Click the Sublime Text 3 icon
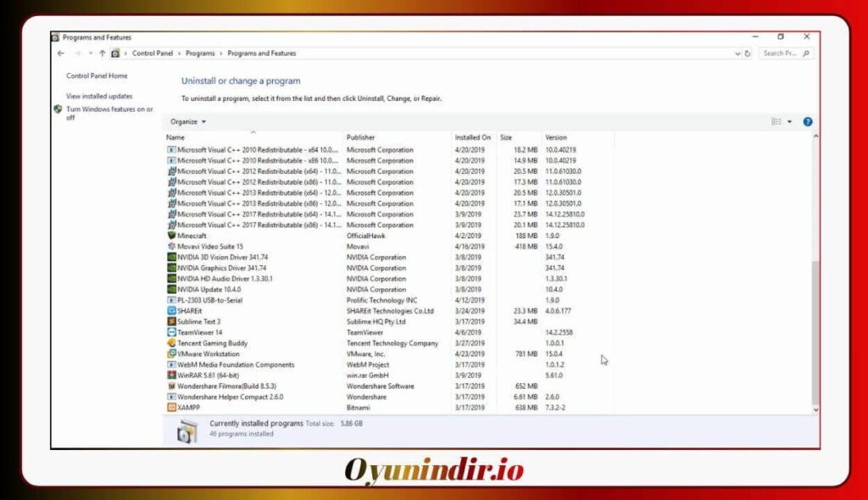Viewport: 868px width, 500px height. 171,322
